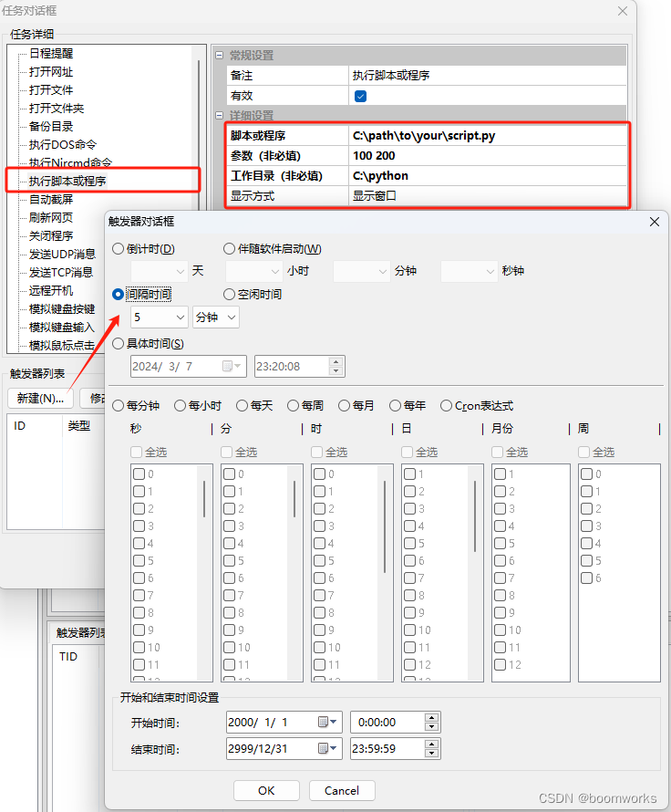Click the ID column header in trigger list
The width and height of the screenshot is (671, 812).
point(34,426)
